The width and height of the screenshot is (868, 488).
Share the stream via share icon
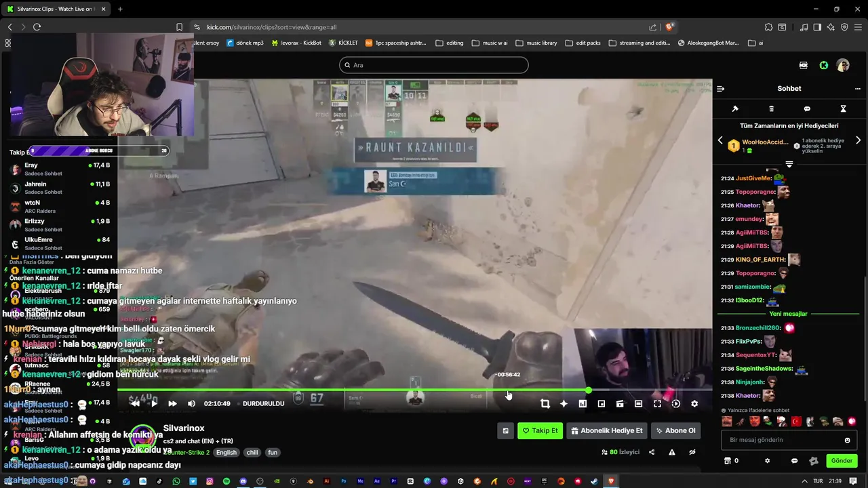pyautogui.click(x=652, y=452)
